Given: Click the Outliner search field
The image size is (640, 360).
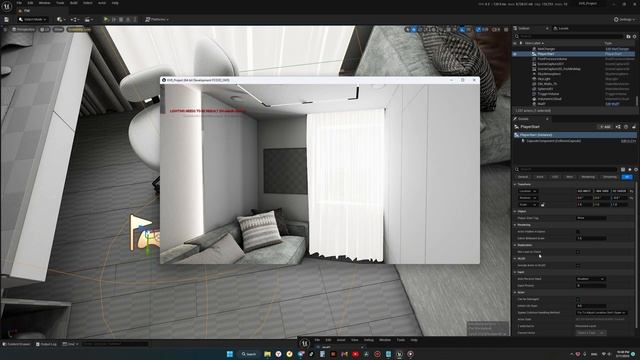Looking at the screenshot, I should (x=569, y=36).
